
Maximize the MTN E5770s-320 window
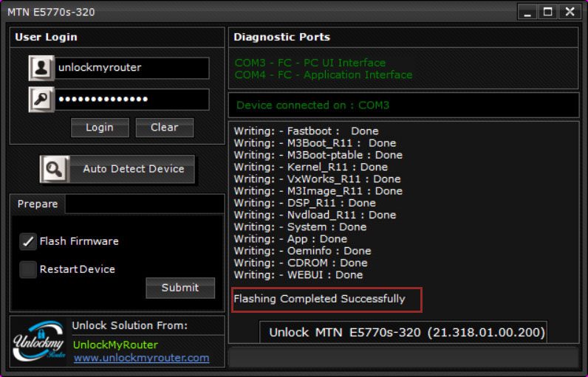547,12
